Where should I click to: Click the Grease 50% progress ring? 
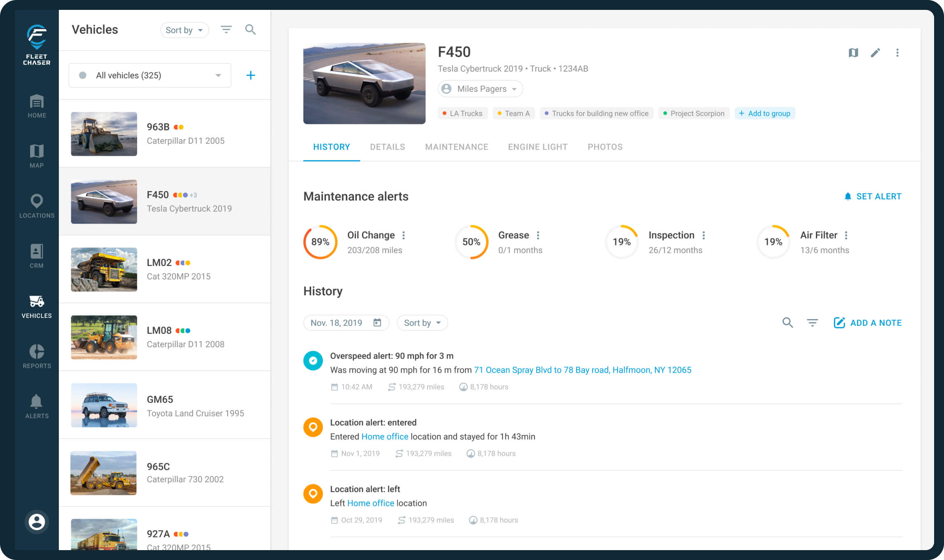(x=471, y=242)
